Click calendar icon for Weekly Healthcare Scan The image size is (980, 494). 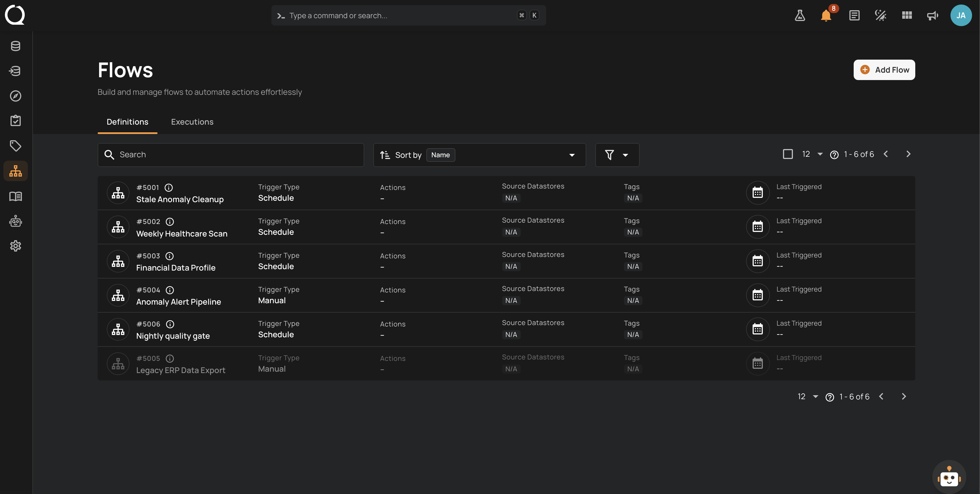coord(757,227)
